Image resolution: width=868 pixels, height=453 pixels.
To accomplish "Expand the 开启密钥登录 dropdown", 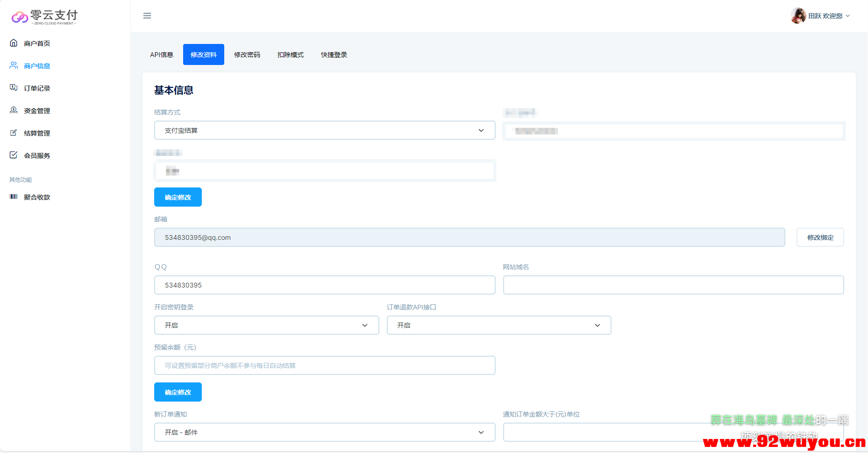I will pos(266,325).
